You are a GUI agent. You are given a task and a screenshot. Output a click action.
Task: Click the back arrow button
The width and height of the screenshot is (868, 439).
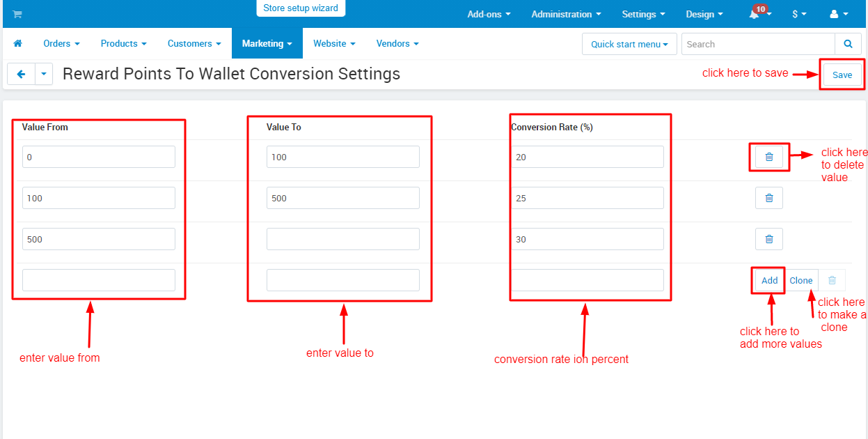[x=21, y=74]
